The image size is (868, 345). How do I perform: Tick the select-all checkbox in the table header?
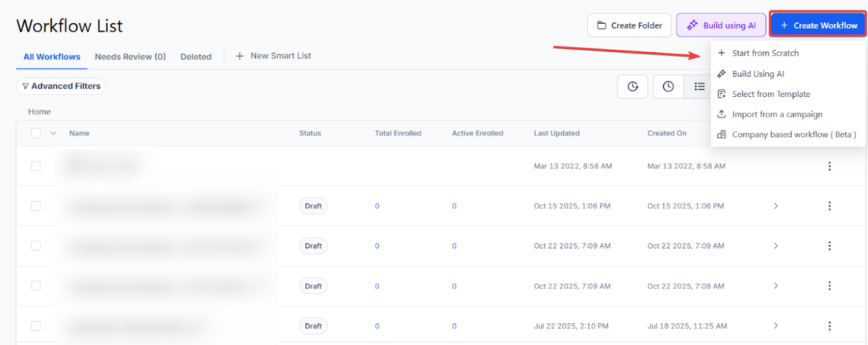click(x=36, y=133)
